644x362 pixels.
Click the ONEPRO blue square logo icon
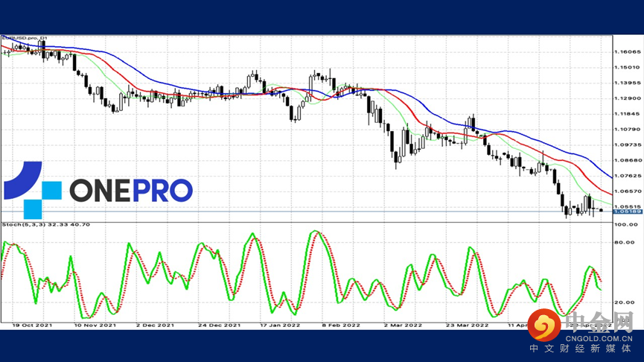click(31, 189)
